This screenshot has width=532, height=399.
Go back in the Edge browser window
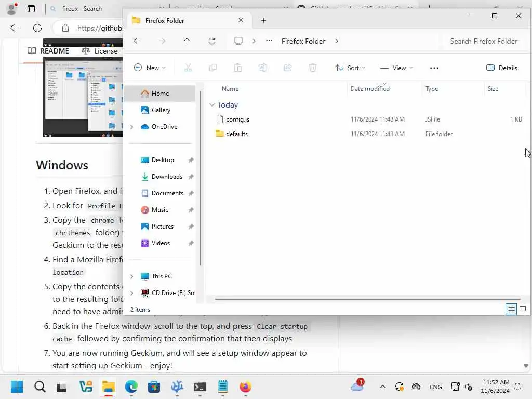pyautogui.click(x=14, y=28)
